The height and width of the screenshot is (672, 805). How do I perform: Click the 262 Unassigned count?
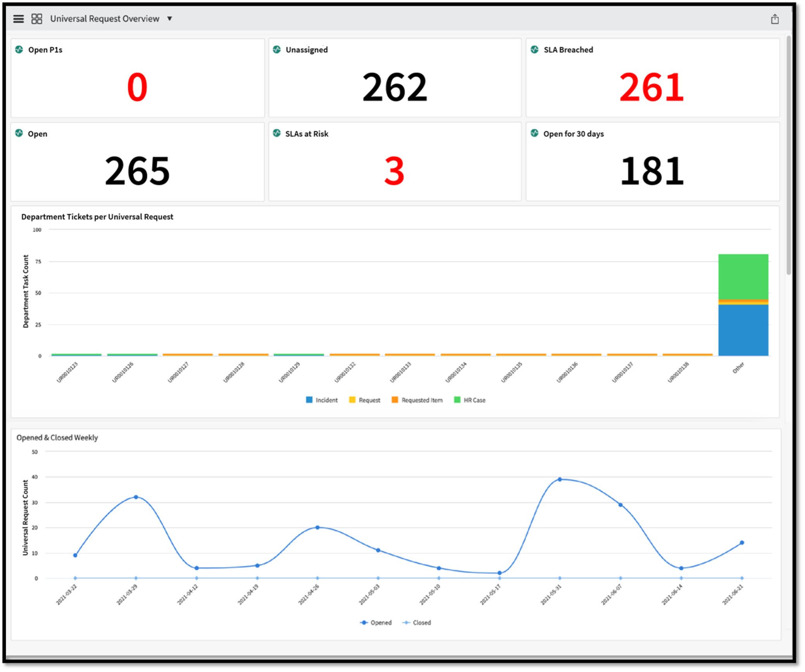tap(395, 87)
